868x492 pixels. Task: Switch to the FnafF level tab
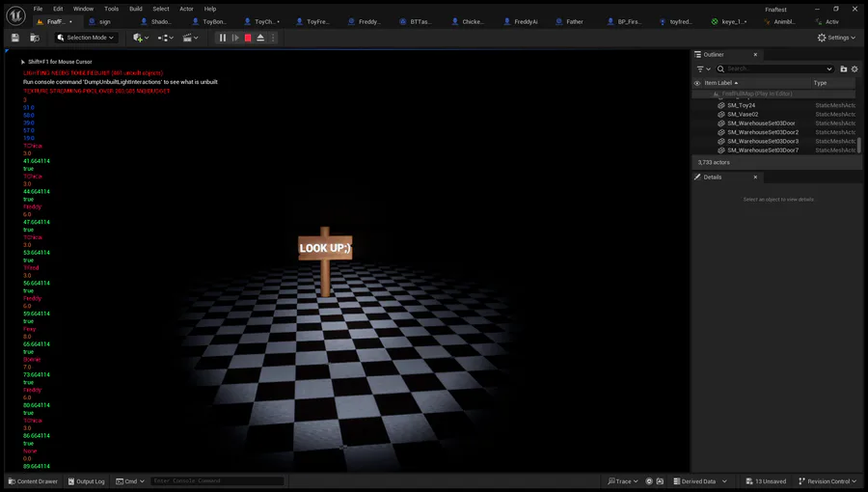pos(54,21)
